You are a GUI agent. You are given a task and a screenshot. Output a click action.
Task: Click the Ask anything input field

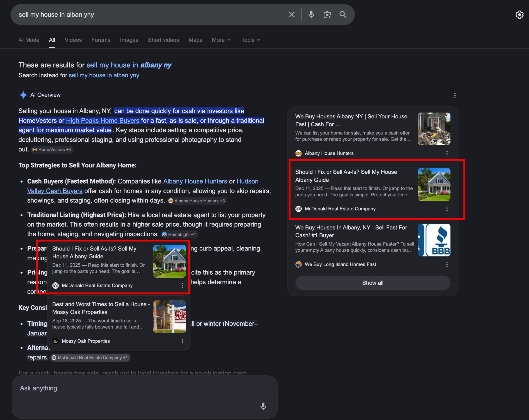coord(145,397)
